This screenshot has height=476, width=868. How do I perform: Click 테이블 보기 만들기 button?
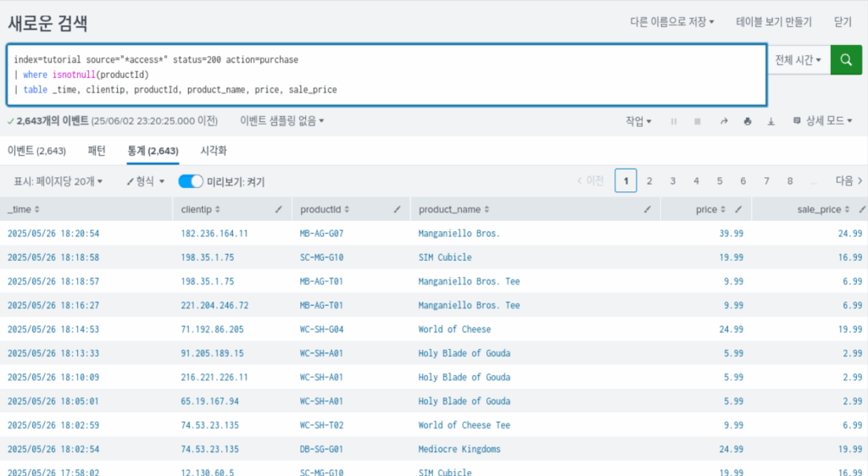773,22
